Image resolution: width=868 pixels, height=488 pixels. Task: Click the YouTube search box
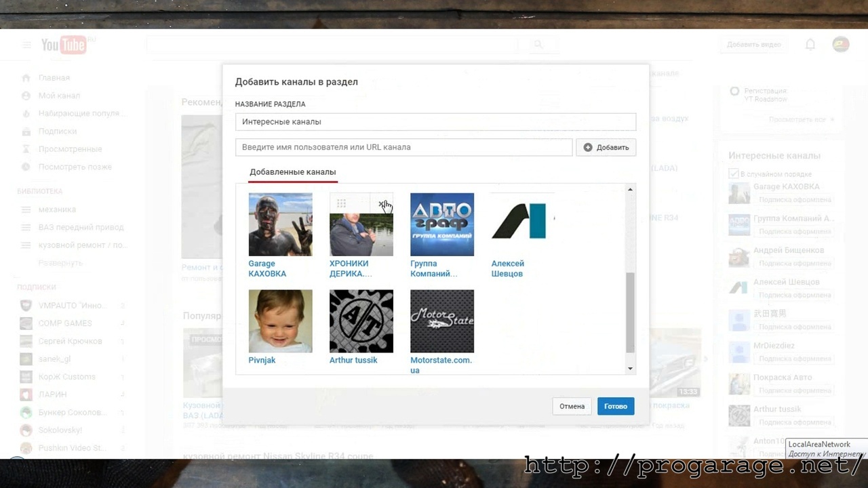point(333,45)
